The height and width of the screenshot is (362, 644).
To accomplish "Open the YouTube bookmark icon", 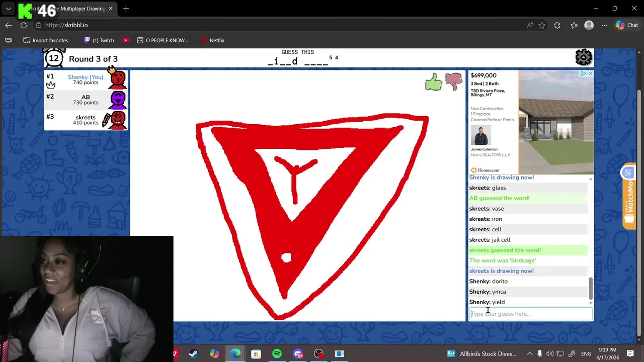I will [x=126, y=40].
